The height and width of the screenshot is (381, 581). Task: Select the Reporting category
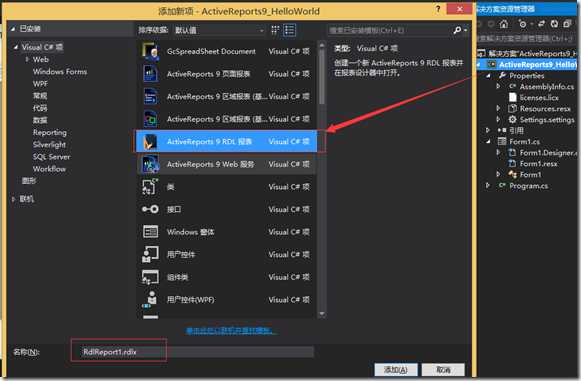click(x=50, y=132)
